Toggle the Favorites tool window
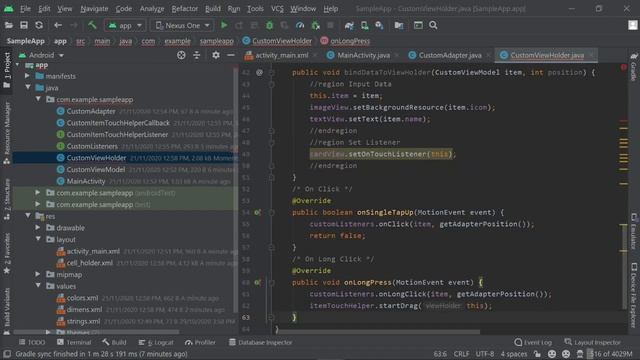640x360 pixels. click(7, 254)
